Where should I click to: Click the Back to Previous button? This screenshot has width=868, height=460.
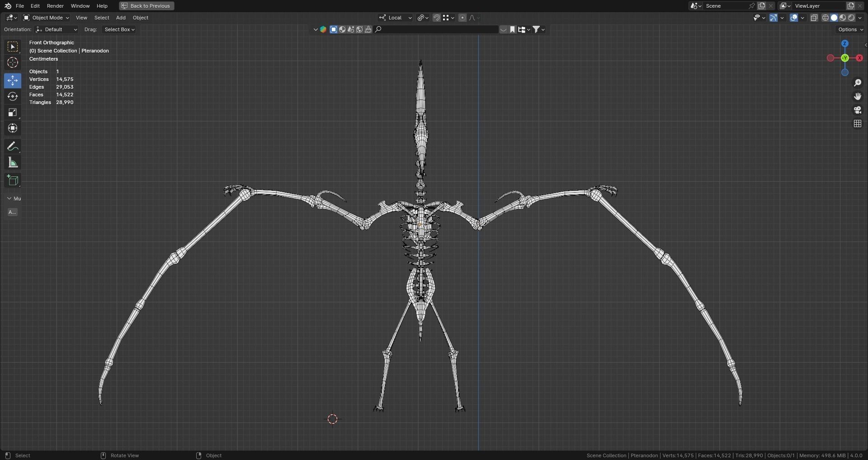click(x=146, y=6)
